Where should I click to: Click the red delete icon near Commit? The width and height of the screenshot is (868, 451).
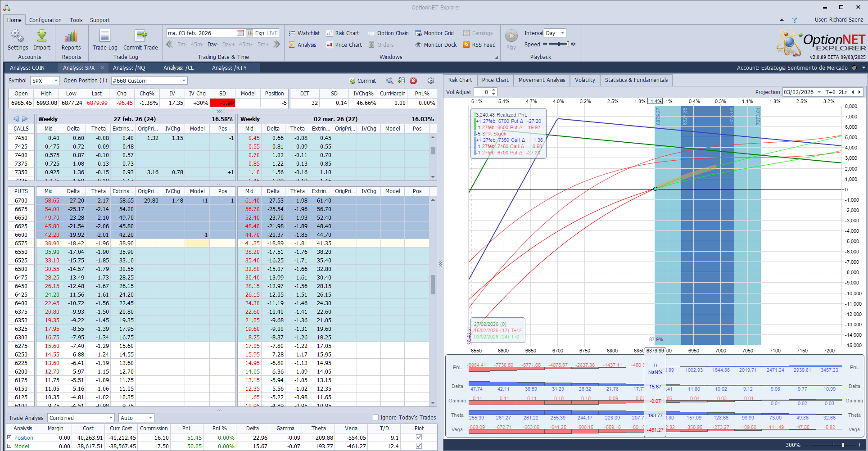(x=413, y=81)
